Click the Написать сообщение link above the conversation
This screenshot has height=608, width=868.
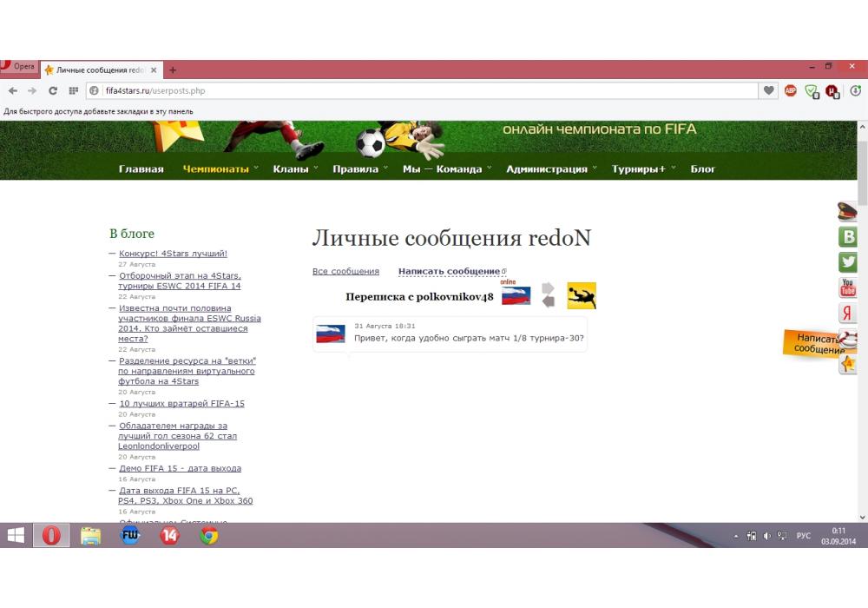[x=449, y=272]
